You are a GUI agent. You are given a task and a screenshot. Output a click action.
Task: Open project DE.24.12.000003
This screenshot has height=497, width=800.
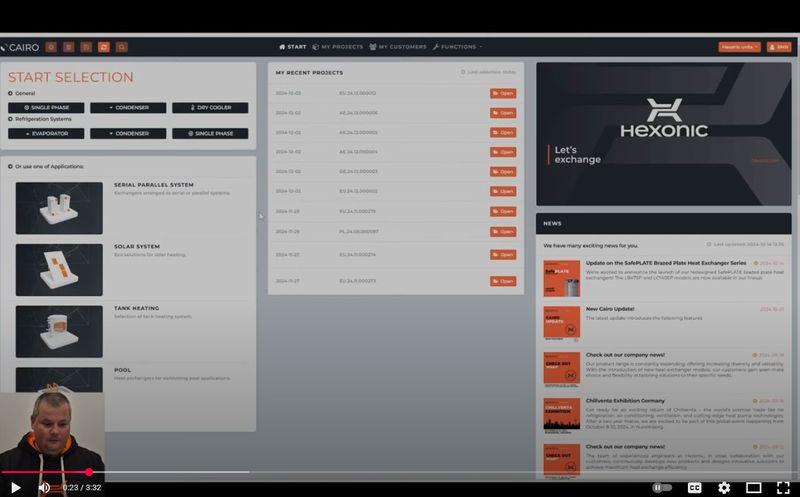click(x=503, y=171)
